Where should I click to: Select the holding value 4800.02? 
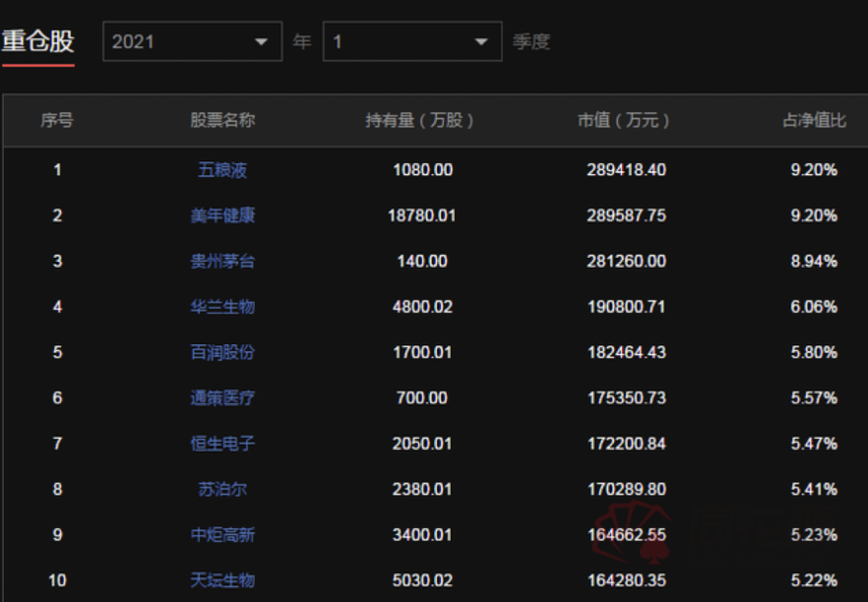click(x=423, y=307)
